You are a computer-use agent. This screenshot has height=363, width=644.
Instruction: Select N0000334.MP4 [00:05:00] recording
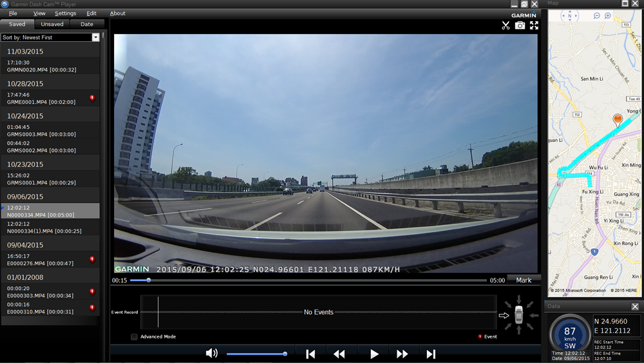pos(50,211)
